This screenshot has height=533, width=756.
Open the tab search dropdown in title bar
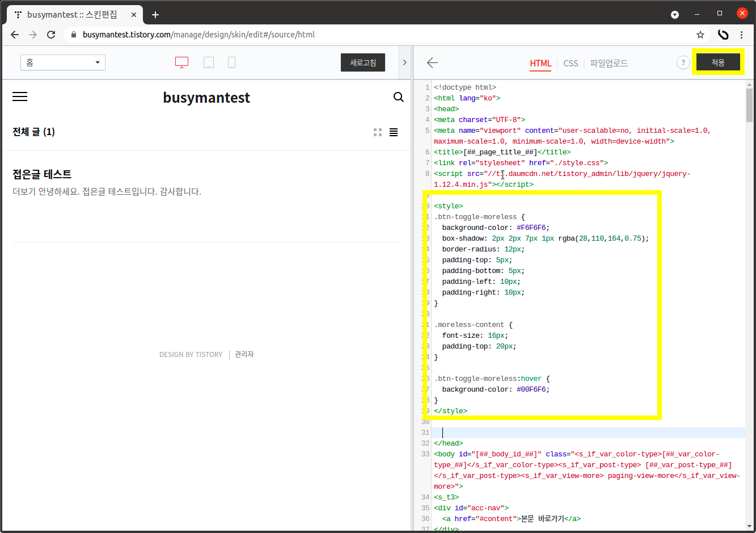(675, 14)
